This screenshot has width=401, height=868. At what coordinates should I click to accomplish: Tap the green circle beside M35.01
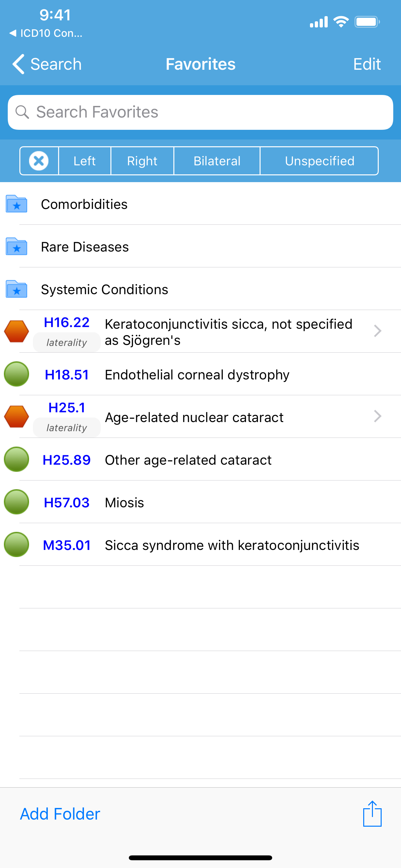pos(16,544)
